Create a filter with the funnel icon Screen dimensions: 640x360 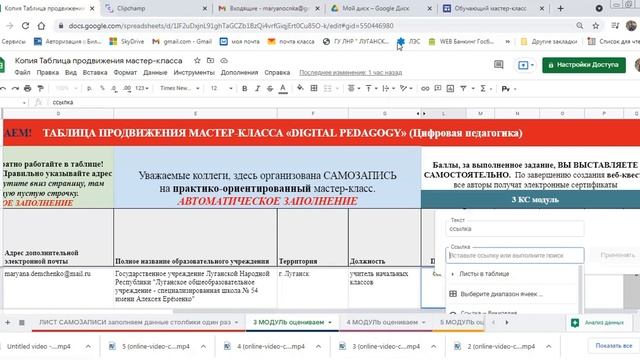click(463, 88)
